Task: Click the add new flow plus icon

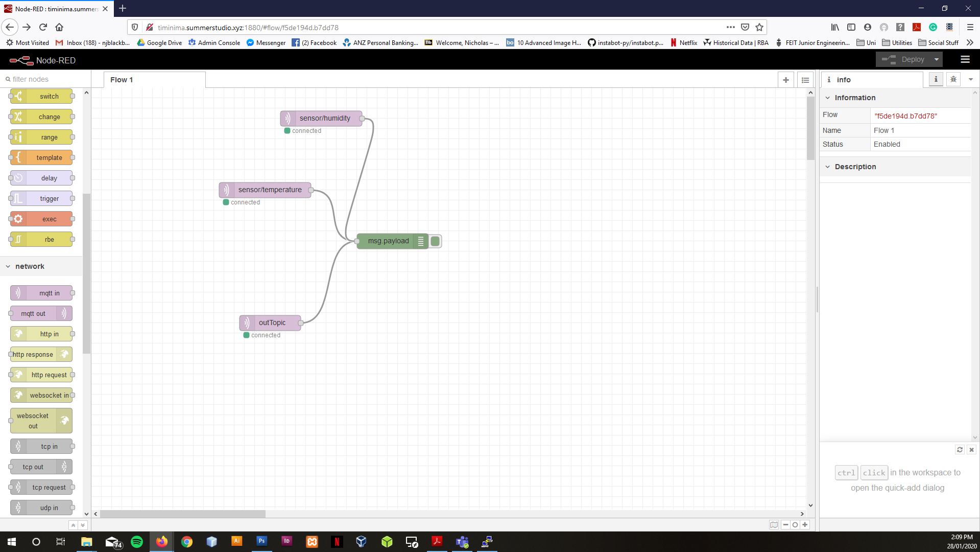Action: click(x=785, y=80)
